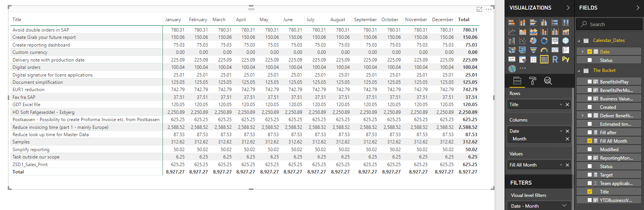Open Focus mode on the matrix visual
Image resolution: width=644 pixels, height=210 pixels.
479,9
